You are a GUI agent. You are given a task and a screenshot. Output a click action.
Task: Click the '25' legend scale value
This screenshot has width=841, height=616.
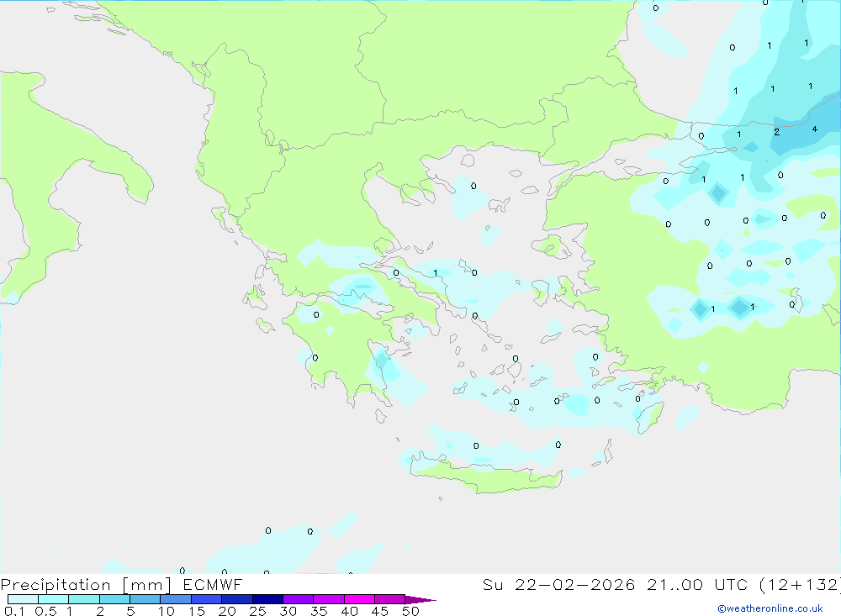(258, 611)
